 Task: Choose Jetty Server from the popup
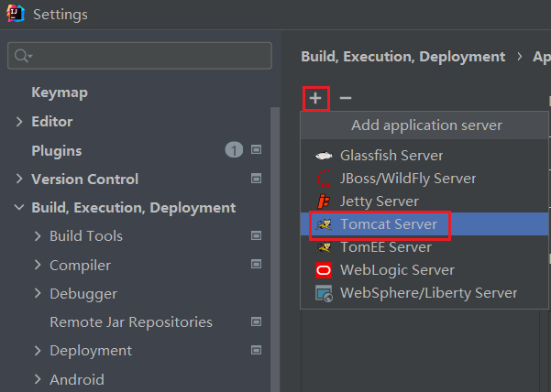tap(424, 201)
